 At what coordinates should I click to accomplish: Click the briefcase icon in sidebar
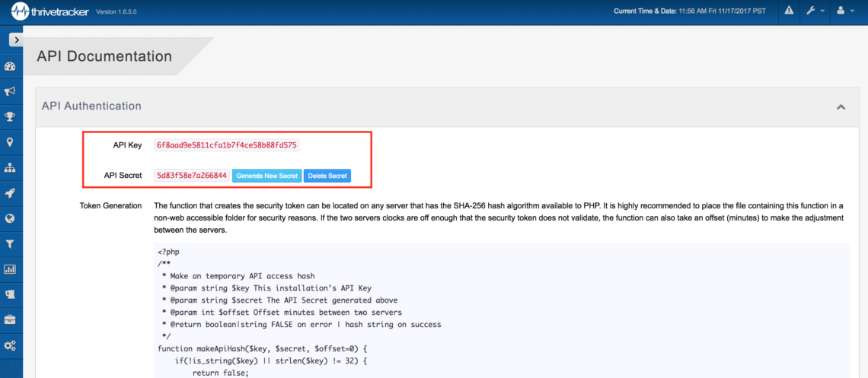[10, 319]
